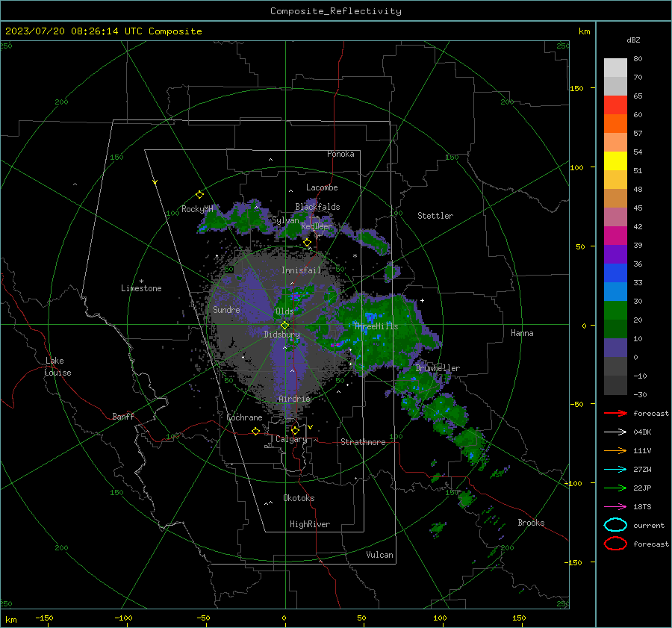The width and height of the screenshot is (672, 628).
Task: Click the Strathmore town label
Action: 363,442
